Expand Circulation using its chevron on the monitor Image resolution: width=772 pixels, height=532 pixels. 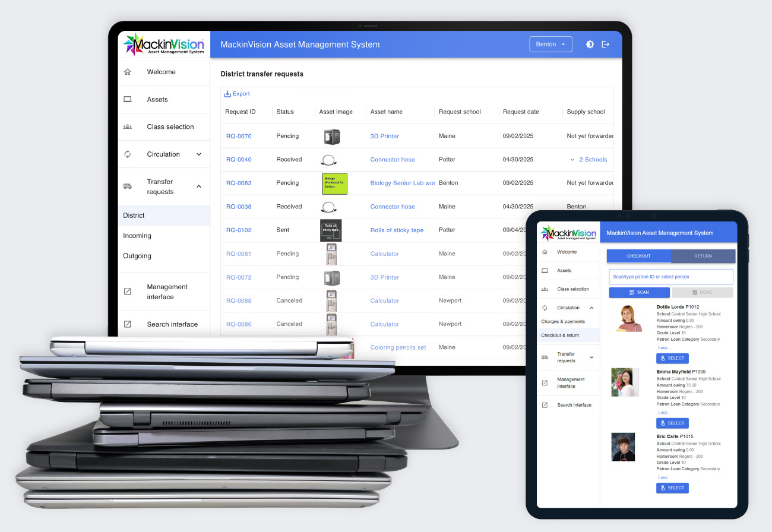[x=199, y=154]
